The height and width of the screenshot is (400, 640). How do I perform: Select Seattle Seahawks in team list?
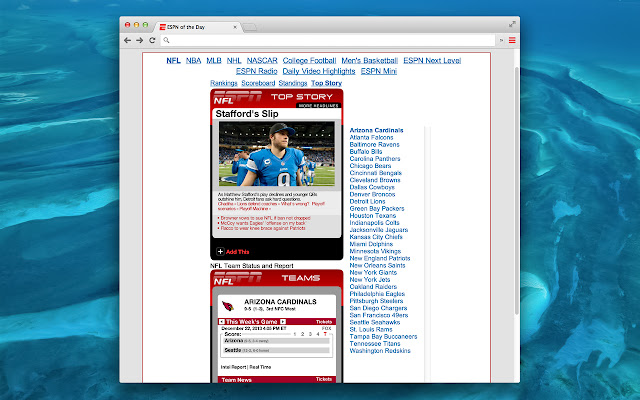(375, 322)
